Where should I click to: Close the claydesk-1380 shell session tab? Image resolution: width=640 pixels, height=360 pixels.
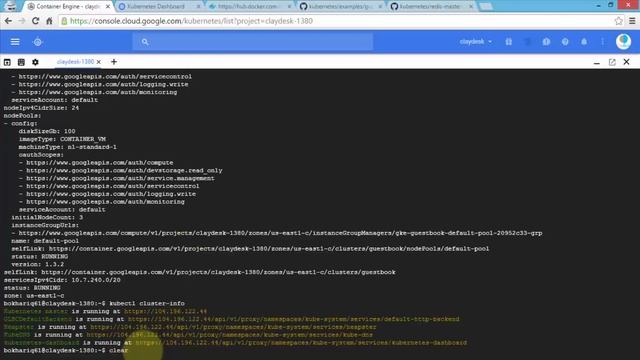tap(98, 62)
